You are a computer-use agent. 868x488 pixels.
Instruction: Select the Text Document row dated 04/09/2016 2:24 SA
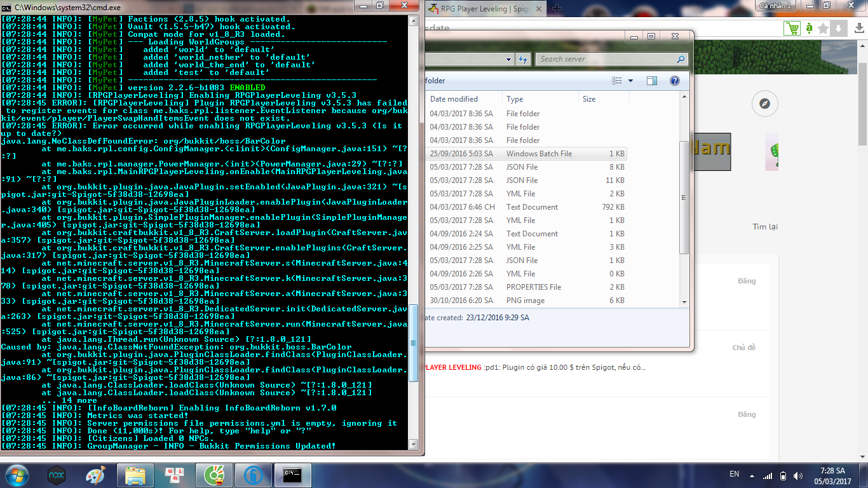coord(526,234)
